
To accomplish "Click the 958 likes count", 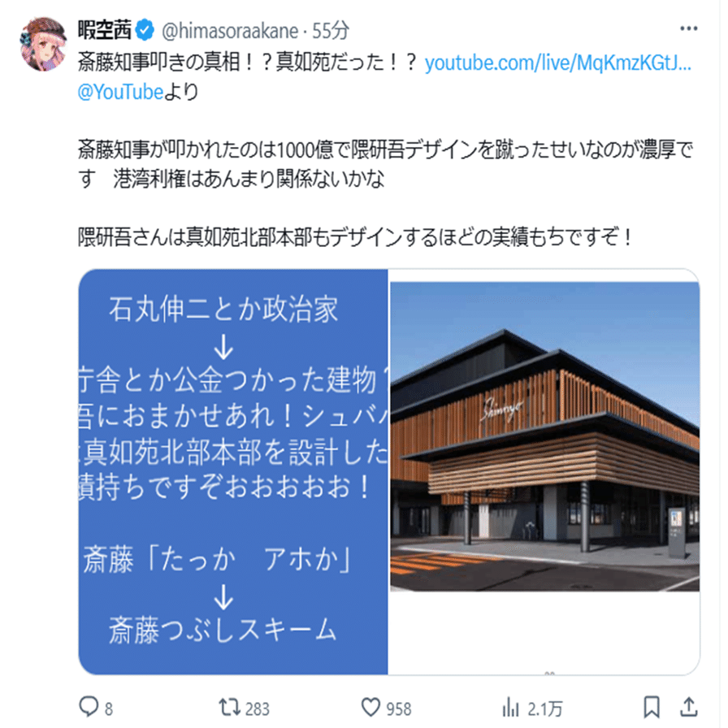I will (x=399, y=709).
